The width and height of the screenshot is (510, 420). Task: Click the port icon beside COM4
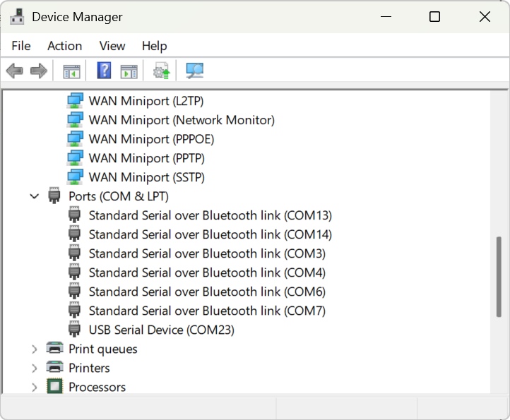tap(74, 272)
